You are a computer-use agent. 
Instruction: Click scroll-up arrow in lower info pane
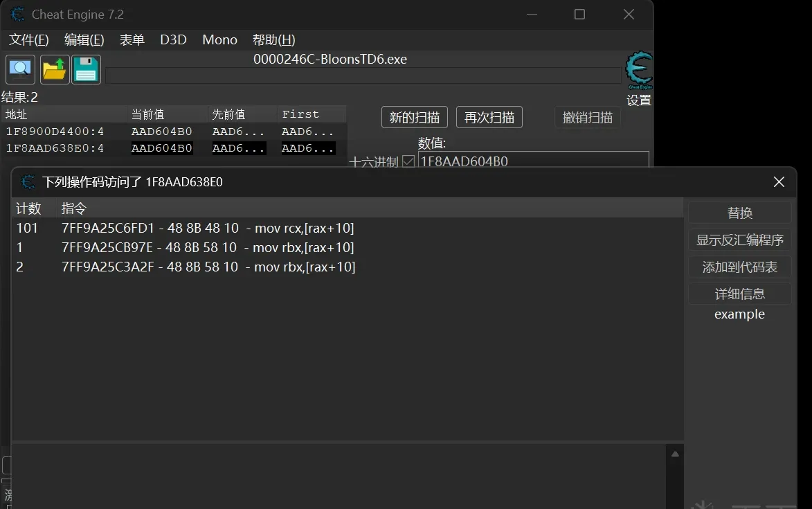coord(675,454)
